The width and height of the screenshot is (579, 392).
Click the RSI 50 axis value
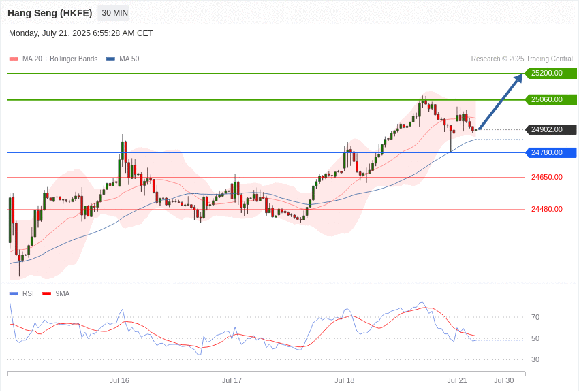(x=535, y=338)
